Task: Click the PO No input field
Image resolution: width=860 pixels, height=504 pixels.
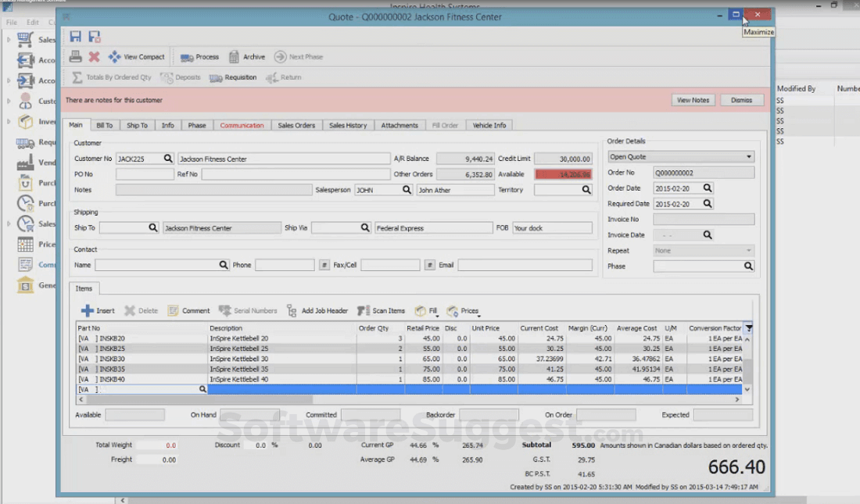Action: [x=145, y=174]
